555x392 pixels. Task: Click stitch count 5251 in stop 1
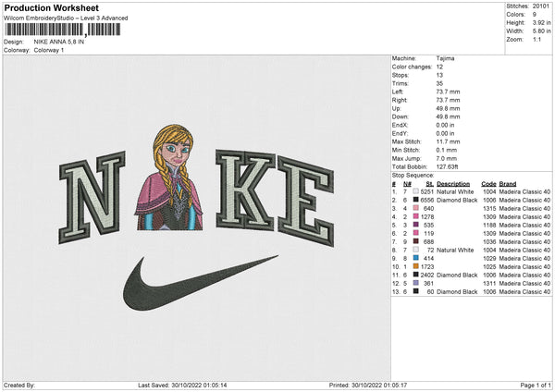coord(426,191)
